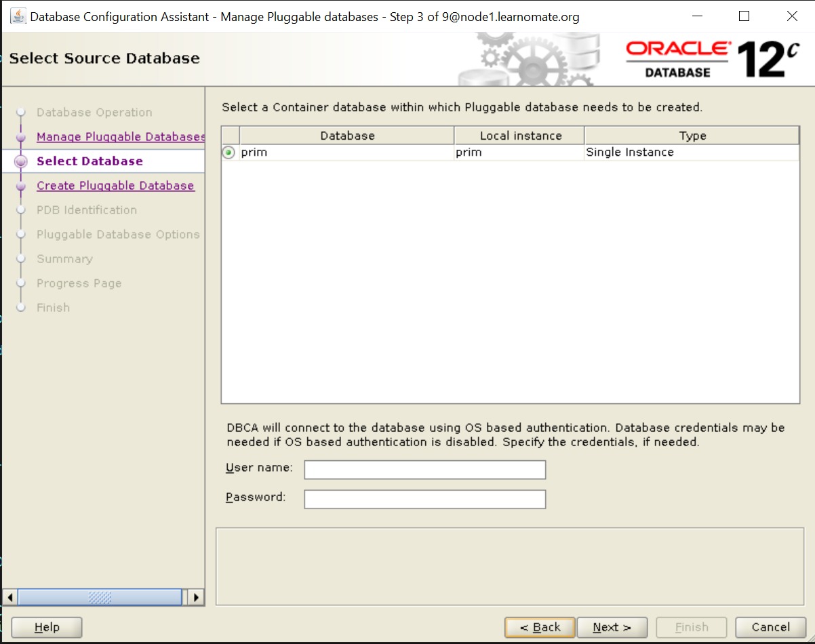Viewport: 815px width, 644px height.
Task: Click the Manage Pluggable Databases step bullet
Action: (21, 137)
